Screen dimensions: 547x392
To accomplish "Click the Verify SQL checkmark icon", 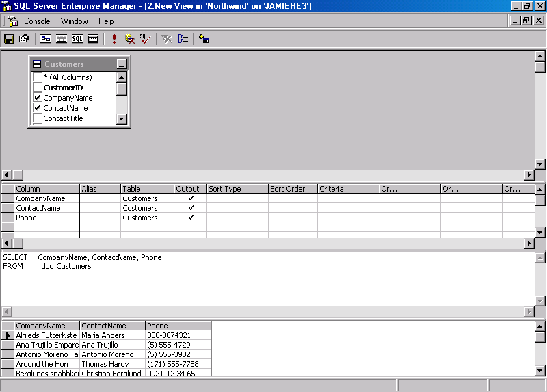I will pos(146,39).
